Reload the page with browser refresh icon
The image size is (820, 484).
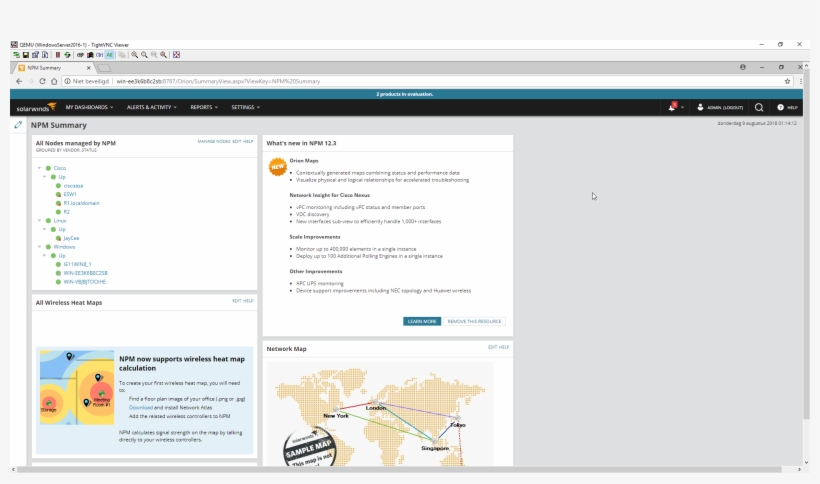click(x=42, y=81)
